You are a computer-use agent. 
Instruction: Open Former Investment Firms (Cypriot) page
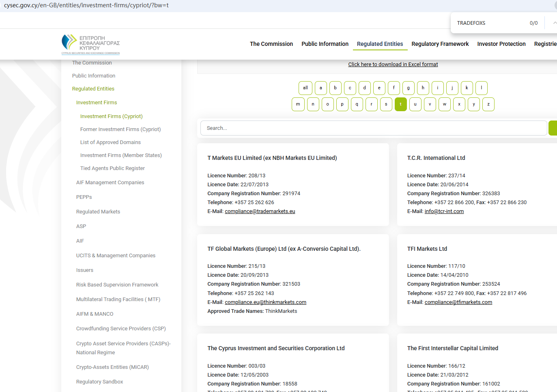point(120,129)
